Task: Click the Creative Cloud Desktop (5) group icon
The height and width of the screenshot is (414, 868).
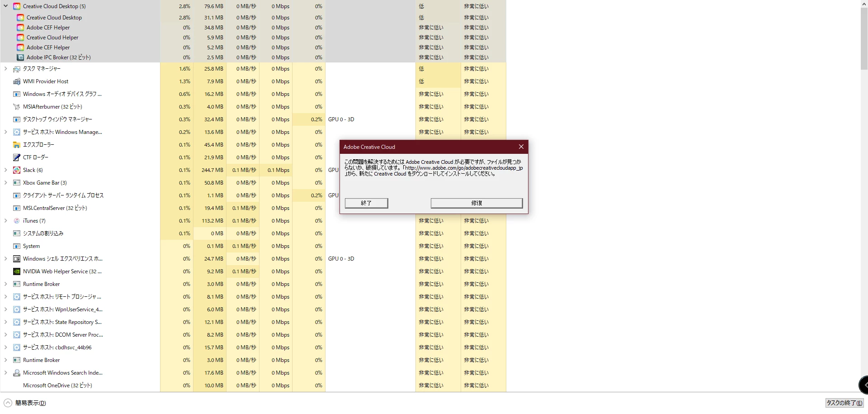Action: tap(17, 6)
